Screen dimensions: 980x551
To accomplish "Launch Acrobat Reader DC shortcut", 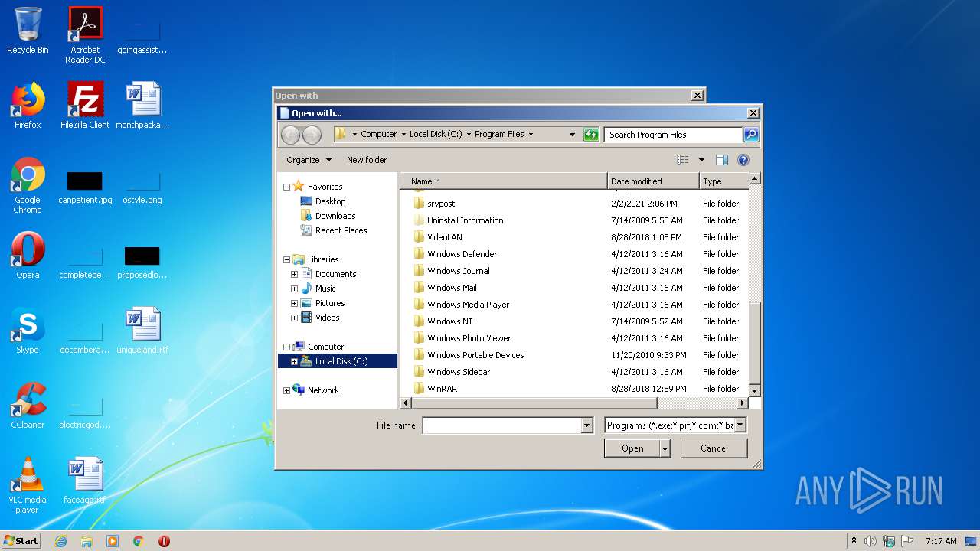I will coord(85,35).
